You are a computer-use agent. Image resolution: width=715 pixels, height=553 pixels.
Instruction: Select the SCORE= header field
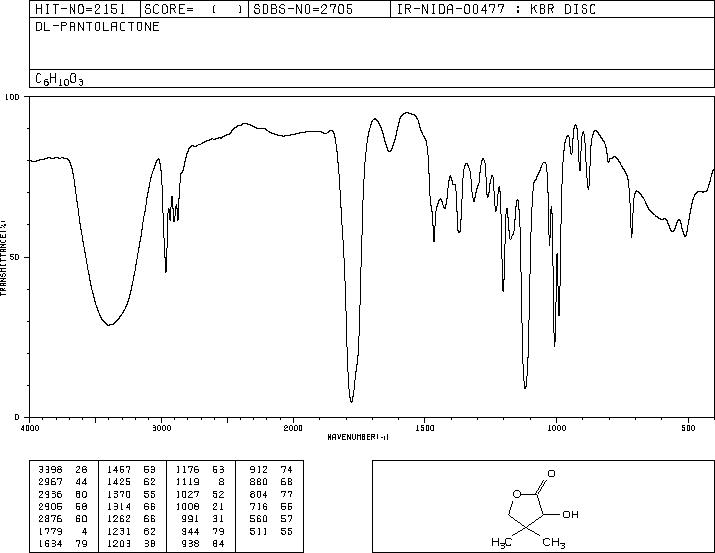point(194,9)
